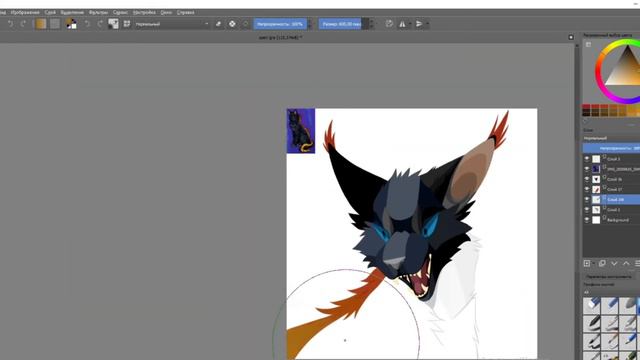This screenshot has width=640, height=360.
Task: Open the Слой menu
Action: 50,12
